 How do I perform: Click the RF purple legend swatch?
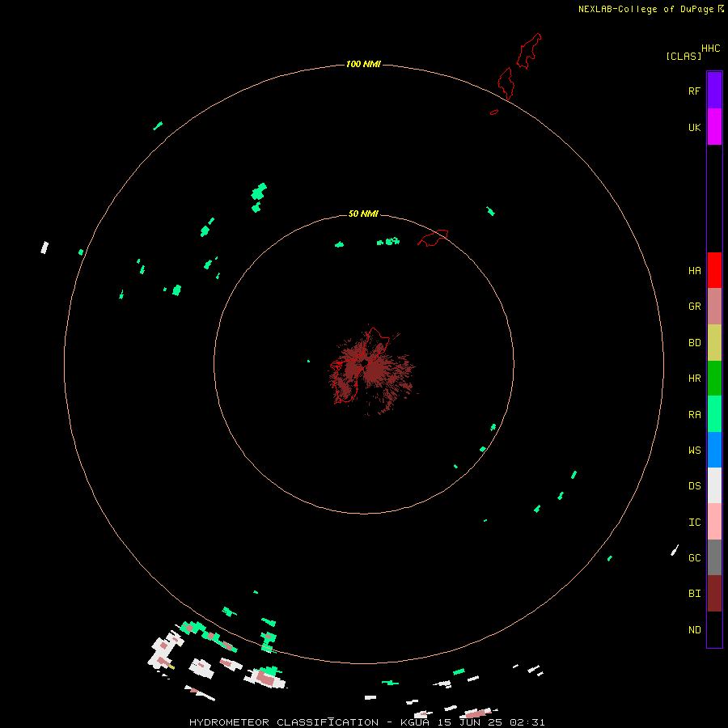pyautogui.click(x=714, y=91)
